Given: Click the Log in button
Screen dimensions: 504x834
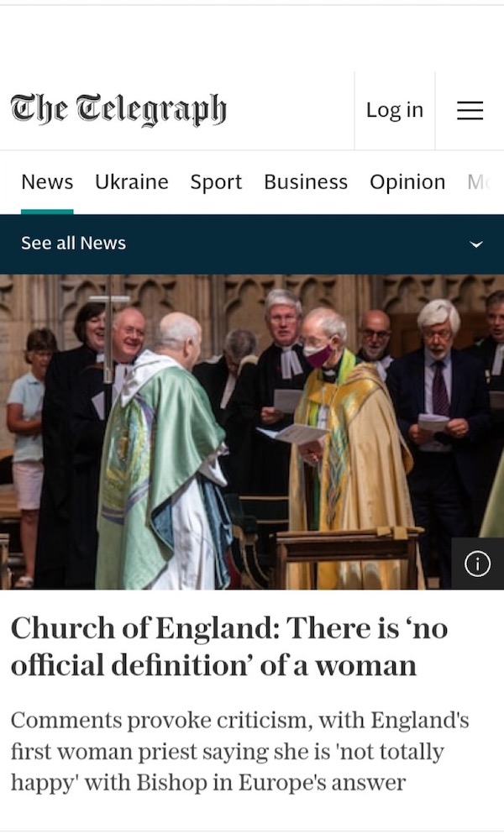Looking at the screenshot, I should (394, 110).
